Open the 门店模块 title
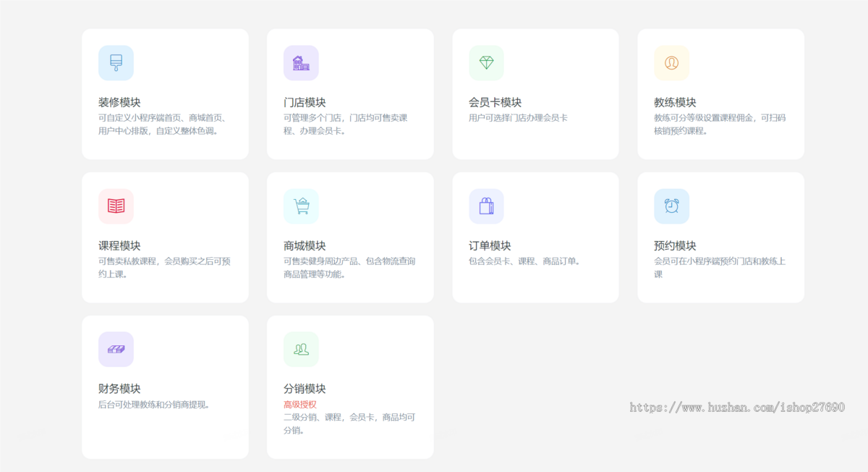The height and width of the screenshot is (472, 868). tap(305, 103)
